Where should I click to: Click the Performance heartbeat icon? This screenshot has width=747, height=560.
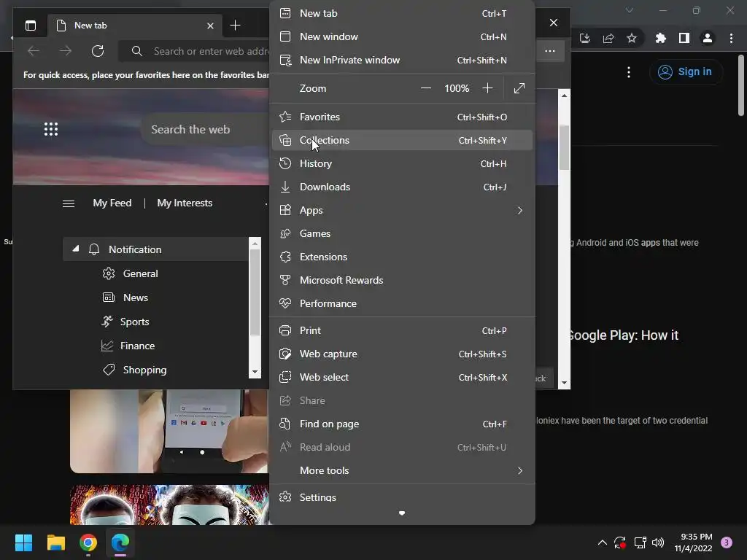[x=285, y=303]
